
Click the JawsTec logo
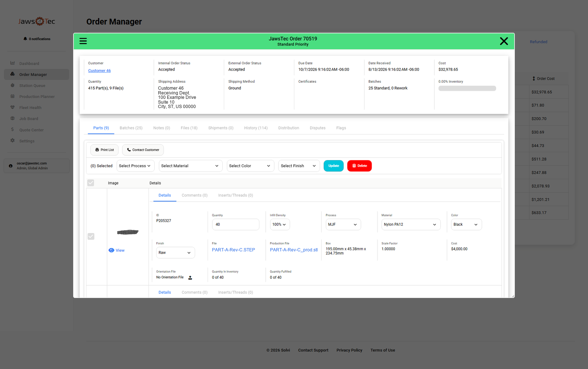coord(37,21)
